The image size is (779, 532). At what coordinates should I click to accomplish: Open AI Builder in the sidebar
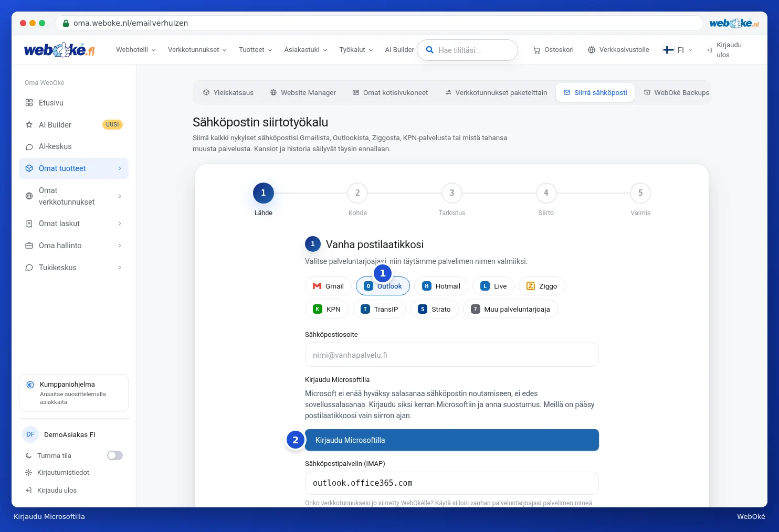73,125
